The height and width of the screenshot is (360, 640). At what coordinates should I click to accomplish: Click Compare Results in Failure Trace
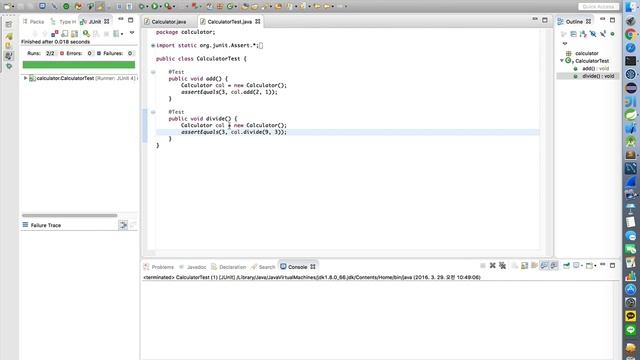(123, 225)
